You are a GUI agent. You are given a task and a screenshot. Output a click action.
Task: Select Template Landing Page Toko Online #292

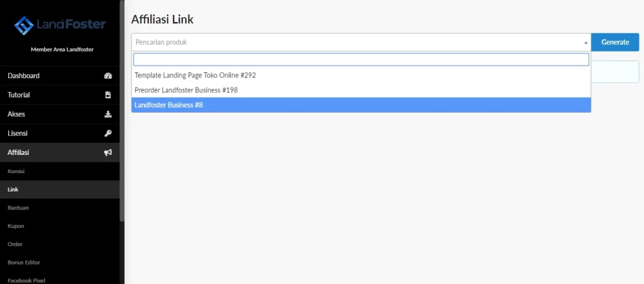pos(195,75)
